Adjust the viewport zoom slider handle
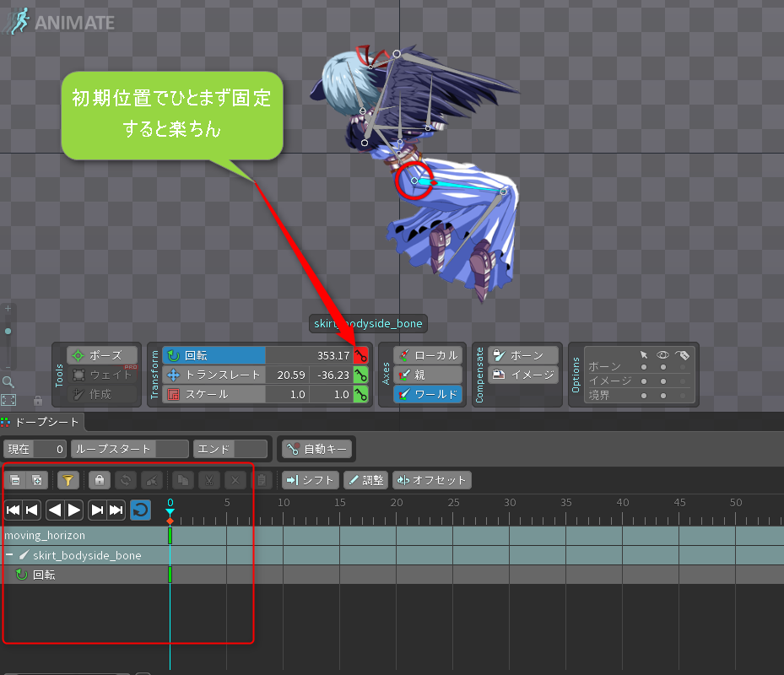 pos(8,331)
